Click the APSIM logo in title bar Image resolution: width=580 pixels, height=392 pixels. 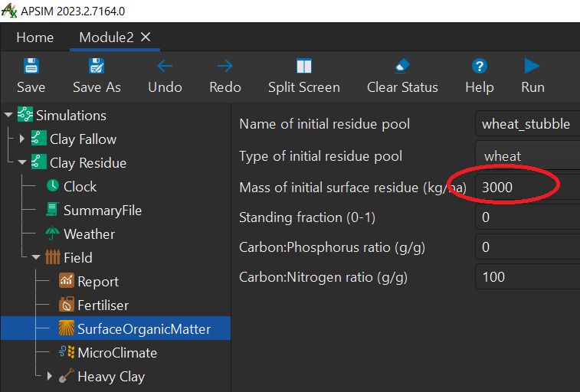[x=9, y=11]
